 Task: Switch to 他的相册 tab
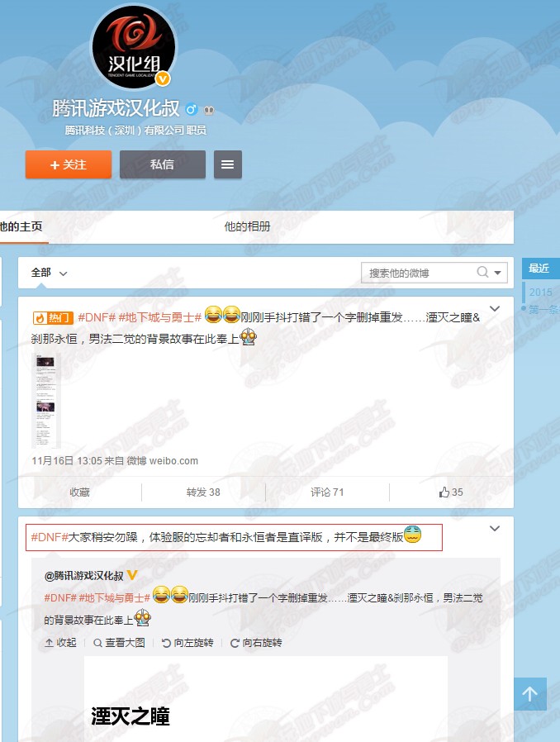tap(247, 226)
